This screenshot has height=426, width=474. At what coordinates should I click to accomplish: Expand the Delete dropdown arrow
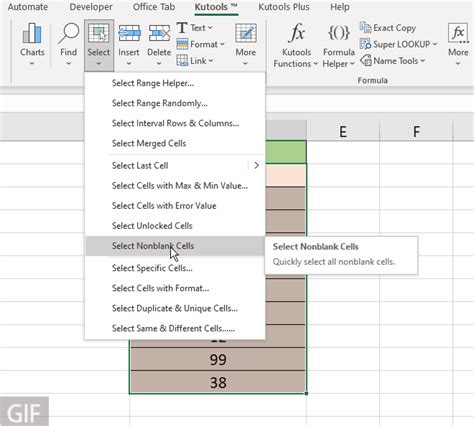click(x=159, y=63)
